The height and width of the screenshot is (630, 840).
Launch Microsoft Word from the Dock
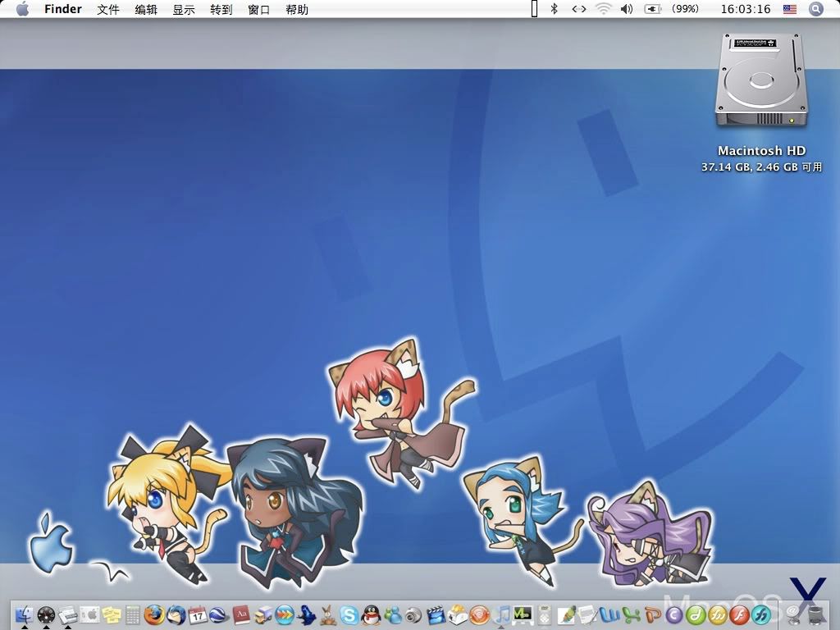tap(609, 614)
